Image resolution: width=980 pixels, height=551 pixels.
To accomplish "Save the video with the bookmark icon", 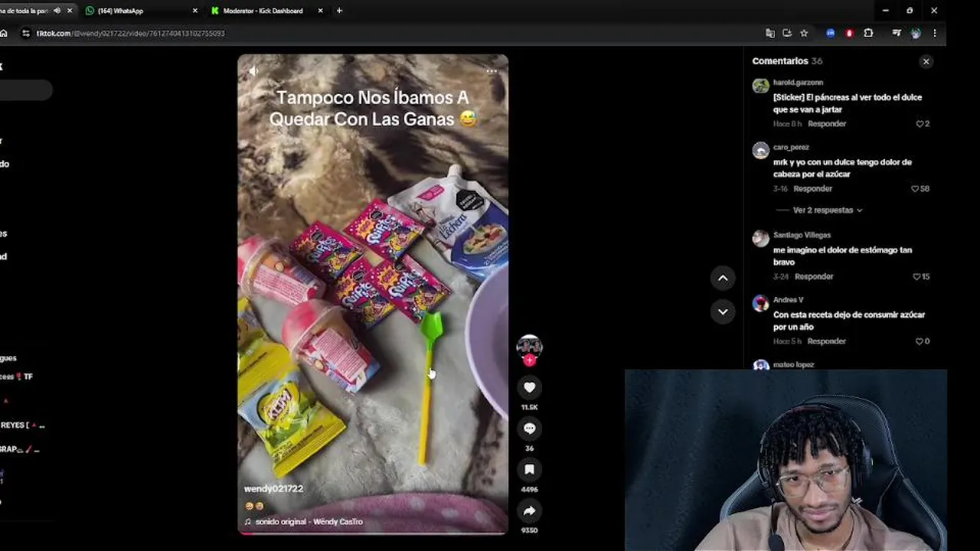I will pos(529,469).
